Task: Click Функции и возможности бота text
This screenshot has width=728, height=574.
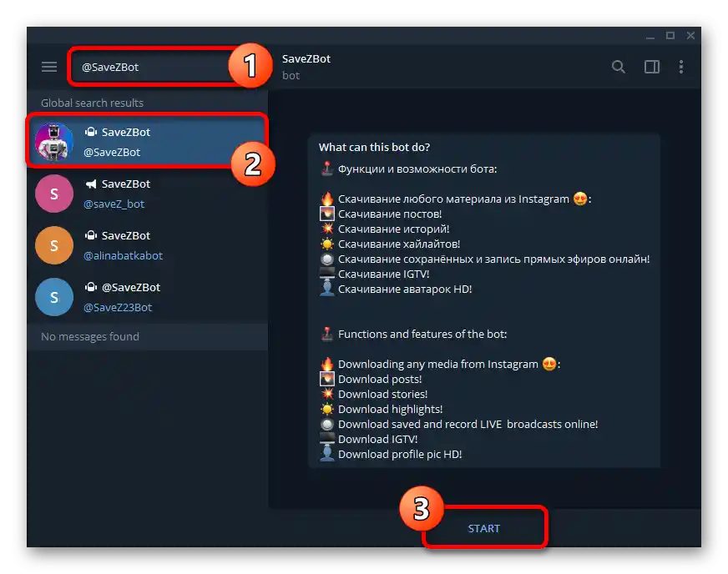Action: coord(417,169)
